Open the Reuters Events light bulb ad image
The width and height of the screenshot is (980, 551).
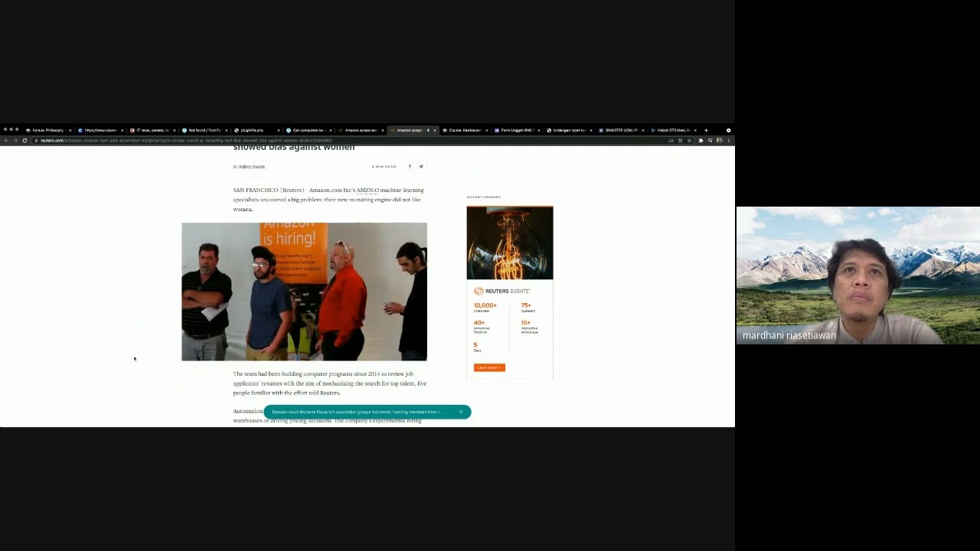click(x=510, y=243)
